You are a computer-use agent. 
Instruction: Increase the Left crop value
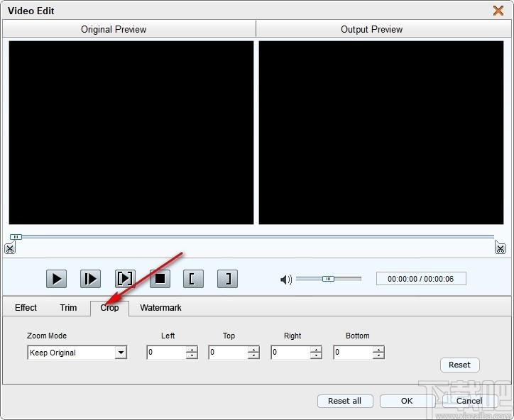tap(192, 349)
